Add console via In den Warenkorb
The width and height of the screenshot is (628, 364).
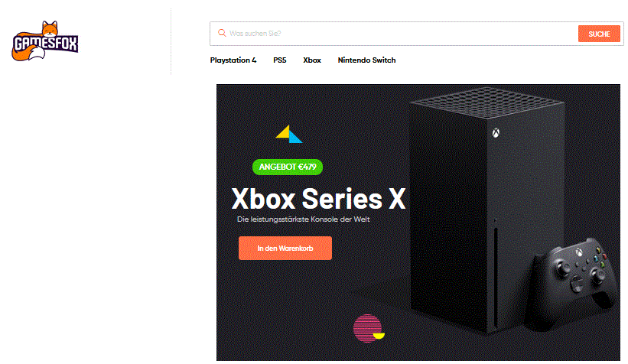tap(285, 249)
